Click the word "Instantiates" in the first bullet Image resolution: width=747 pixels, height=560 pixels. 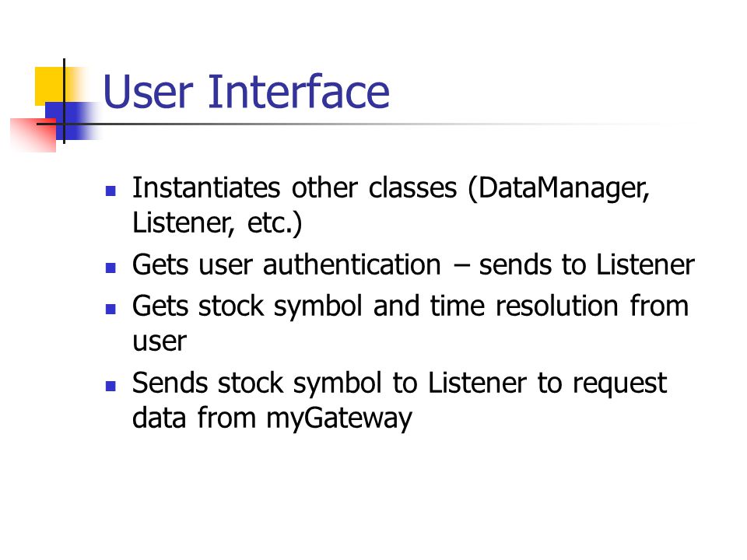(205, 187)
